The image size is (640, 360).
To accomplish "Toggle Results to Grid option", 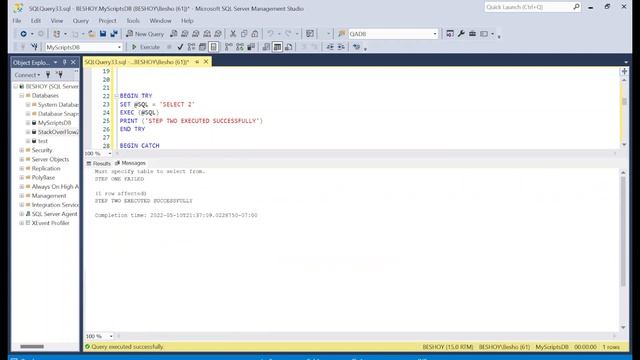I will click(278, 47).
